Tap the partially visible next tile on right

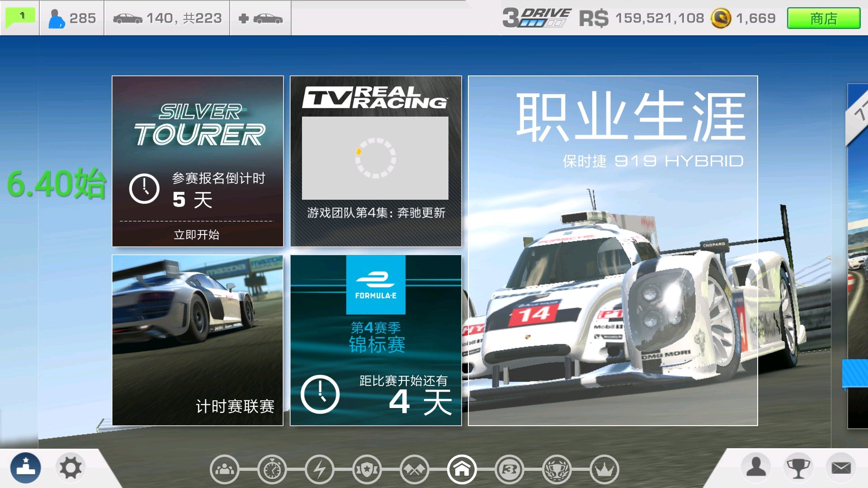coord(857,255)
